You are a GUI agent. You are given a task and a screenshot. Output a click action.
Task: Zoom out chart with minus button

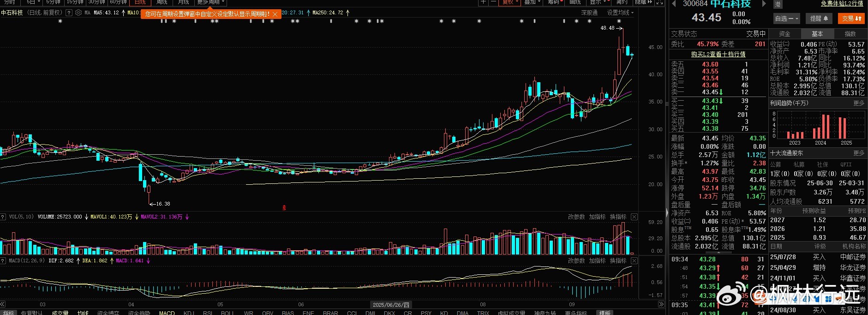coord(493,2)
